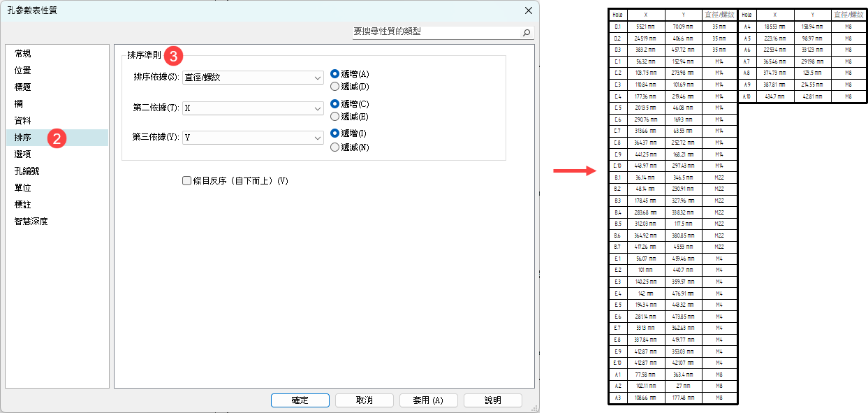Image resolution: width=868 pixels, height=413 pixels.
Task: Open the 常規 category
Action: coord(23,54)
